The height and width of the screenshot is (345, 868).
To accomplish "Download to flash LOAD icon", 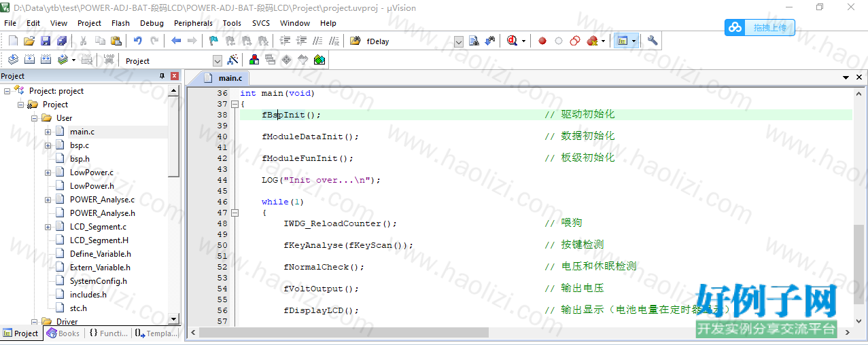I will [x=109, y=60].
